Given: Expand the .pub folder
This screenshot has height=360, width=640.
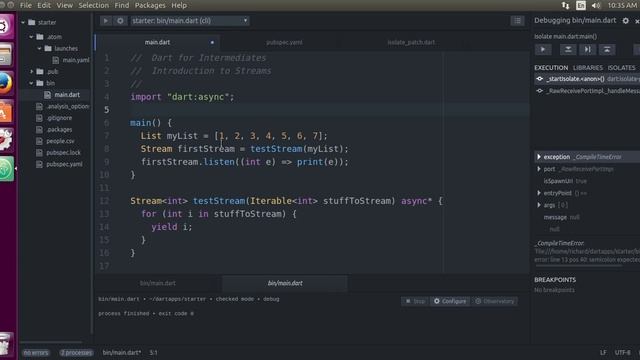Looking at the screenshot, I should pos(31,71).
